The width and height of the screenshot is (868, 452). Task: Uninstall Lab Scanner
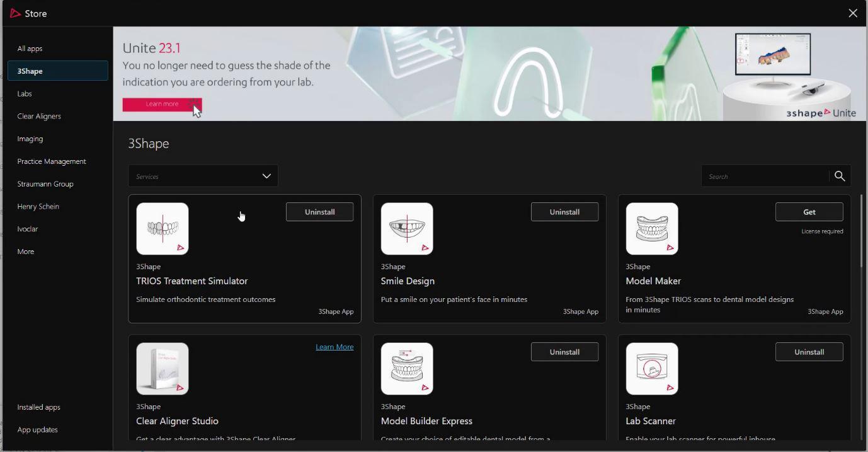(809, 352)
